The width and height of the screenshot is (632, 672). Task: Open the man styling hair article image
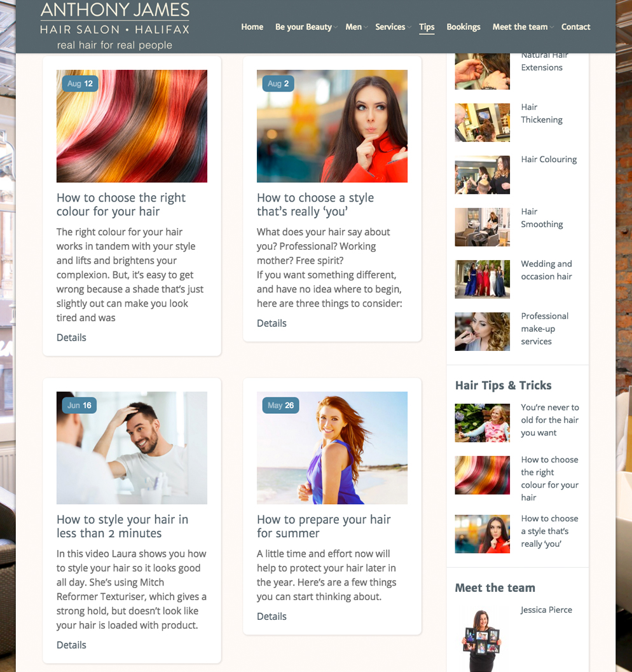(x=132, y=448)
